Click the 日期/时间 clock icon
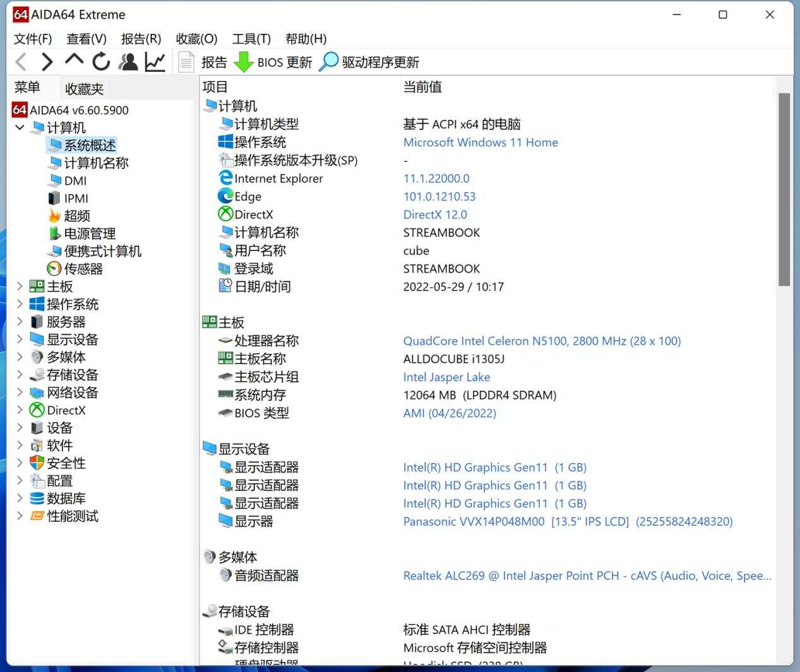Viewport: 800px width, 672px height. [x=225, y=286]
